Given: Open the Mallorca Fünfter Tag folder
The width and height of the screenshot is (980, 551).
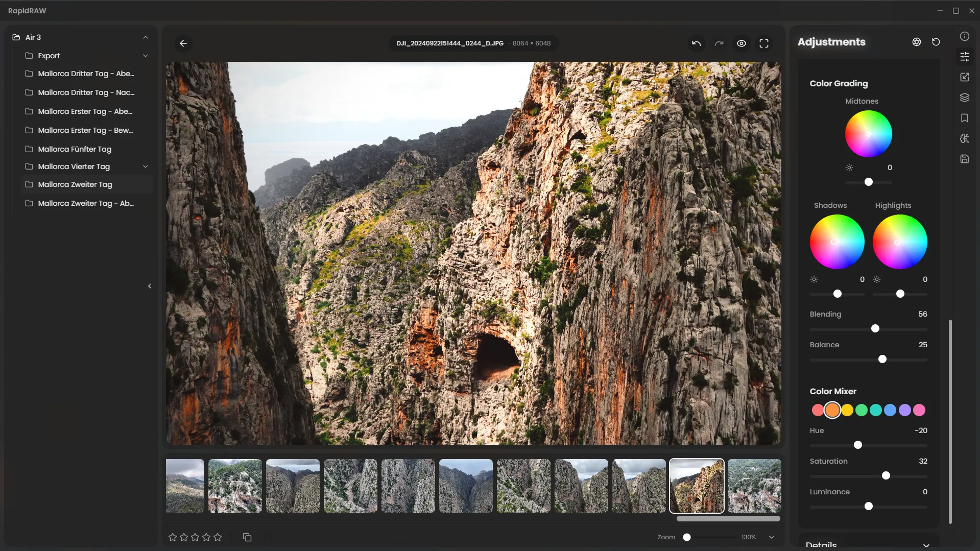Looking at the screenshot, I should click(x=75, y=149).
